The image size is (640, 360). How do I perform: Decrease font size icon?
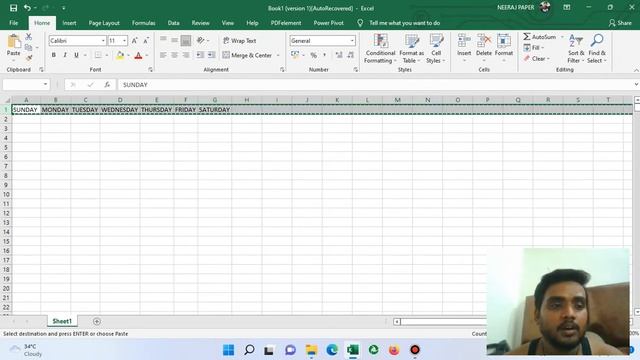coord(145,40)
